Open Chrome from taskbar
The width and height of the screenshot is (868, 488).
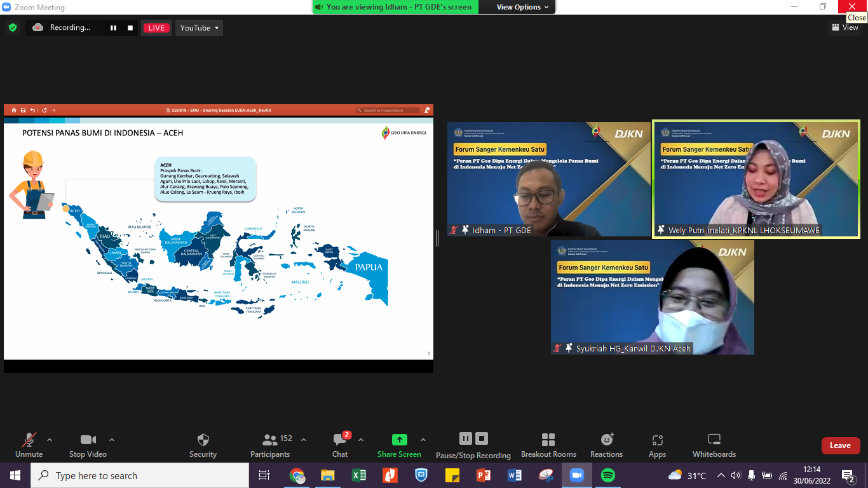click(297, 475)
